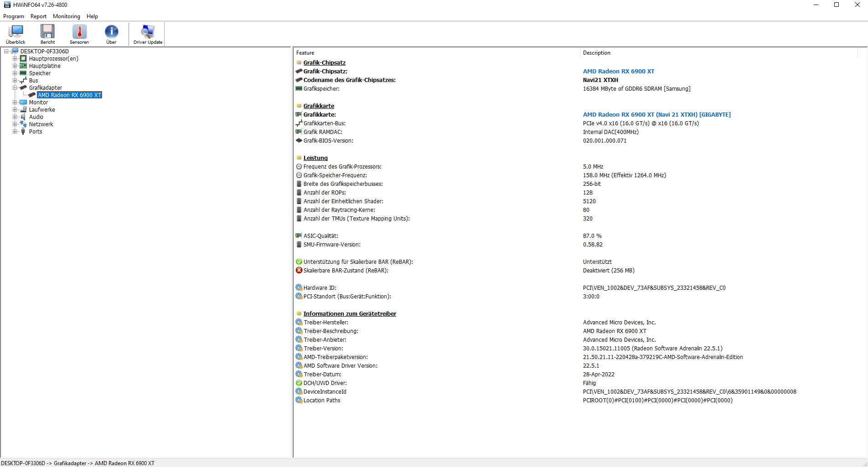
Task: Expand the Hauptprozessor(en) tree node
Action: [15, 58]
